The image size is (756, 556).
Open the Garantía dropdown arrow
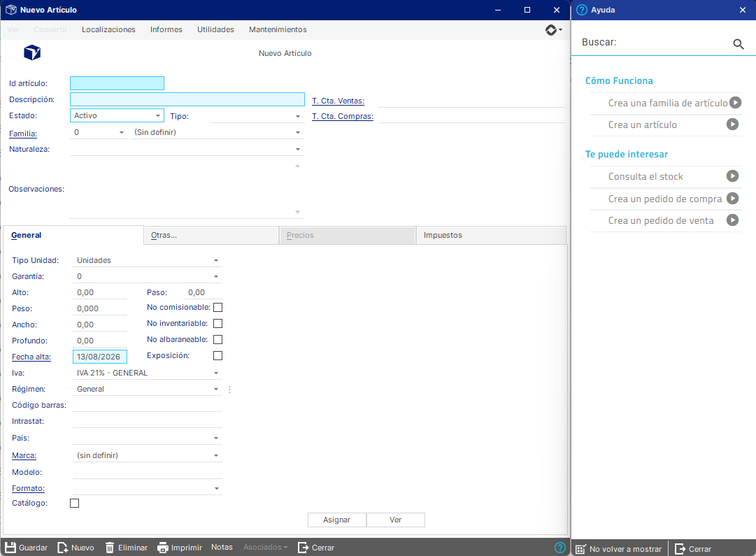click(x=216, y=277)
